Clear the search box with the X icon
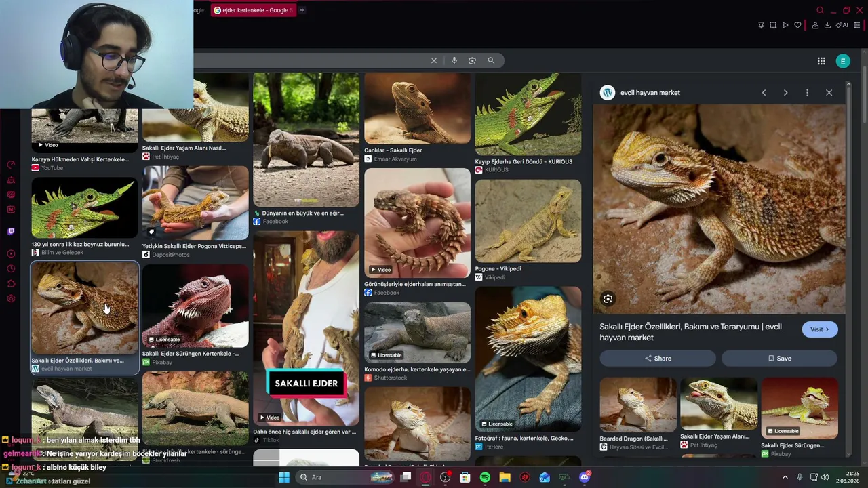 click(434, 60)
